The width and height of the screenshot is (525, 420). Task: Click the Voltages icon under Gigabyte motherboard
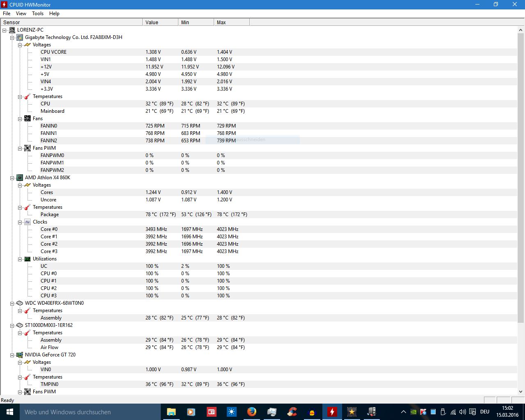(x=27, y=45)
